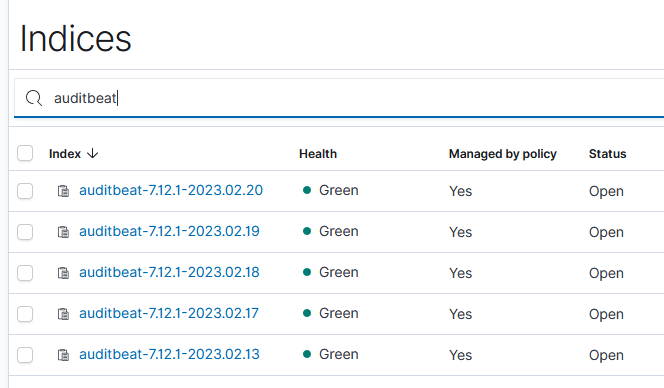Open index auditbeat-7.12.1-2023.02.13
The width and height of the screenshot is (664, 388).
pos(169,354)
